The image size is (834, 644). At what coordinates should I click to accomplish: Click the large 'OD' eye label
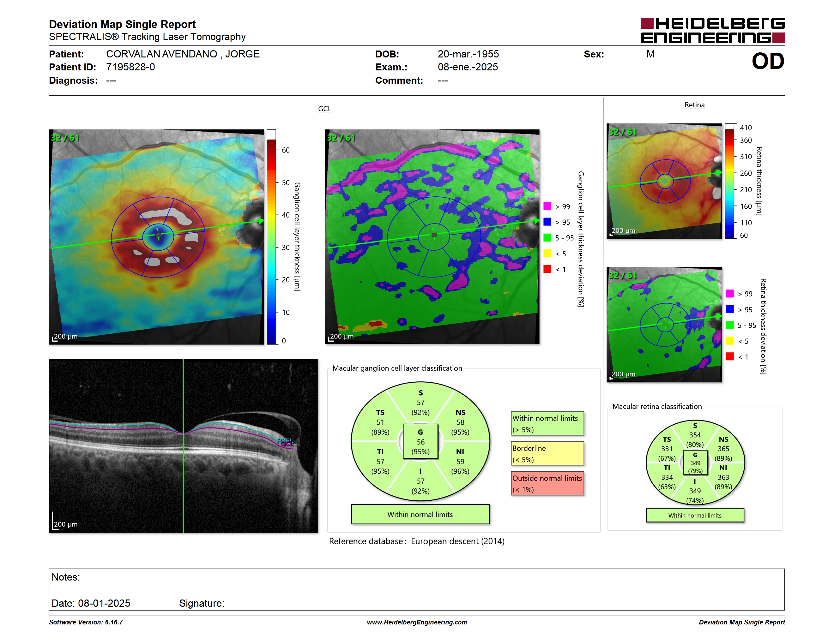(x=768, y=61)
